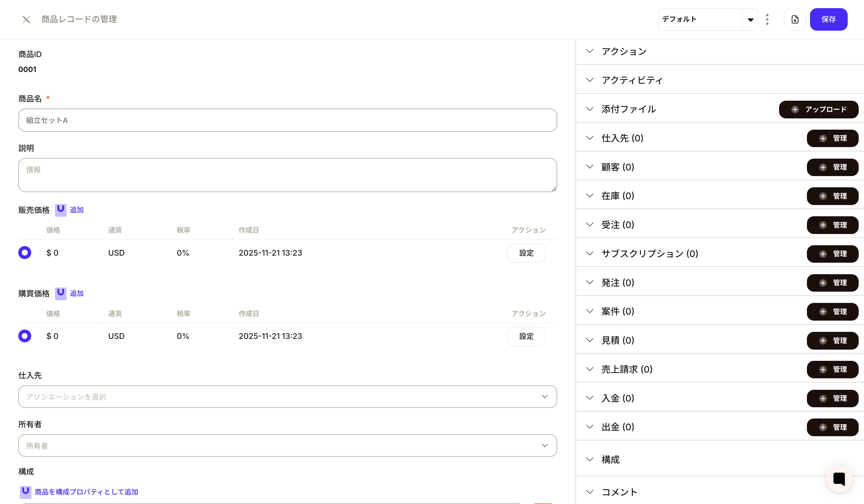Image resolution: width=864 pixels, height=504 pixels.
Task: Click the U icon beside 購買価格
Action: point(60,293)
